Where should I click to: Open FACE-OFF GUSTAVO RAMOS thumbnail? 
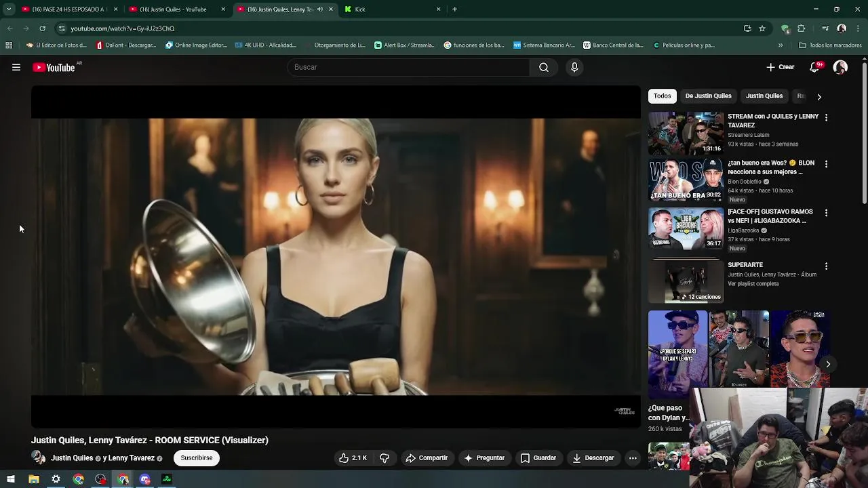click(686, 228)
